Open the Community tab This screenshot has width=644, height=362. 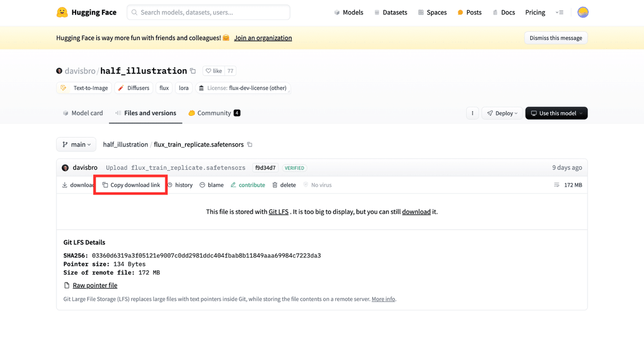[214, 113]
